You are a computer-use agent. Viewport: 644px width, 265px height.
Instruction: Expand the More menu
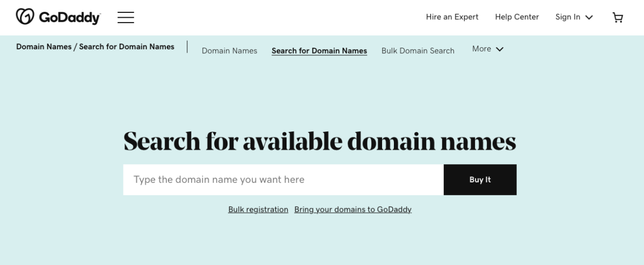[x=488, y=49]
